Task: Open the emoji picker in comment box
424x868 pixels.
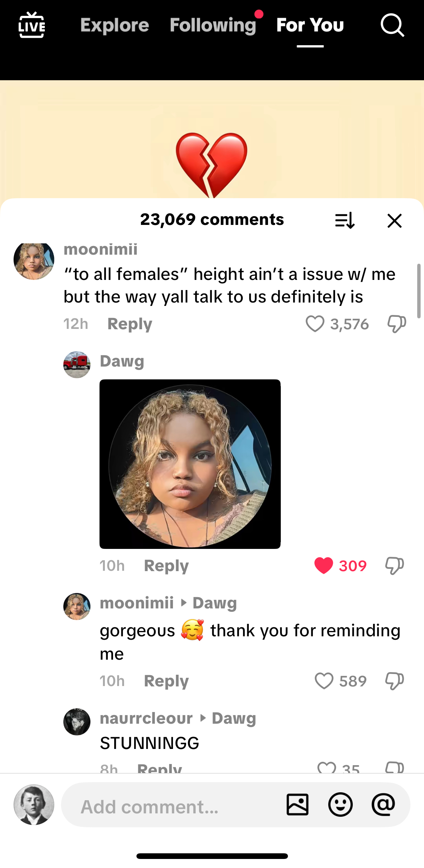Action: 340,804
